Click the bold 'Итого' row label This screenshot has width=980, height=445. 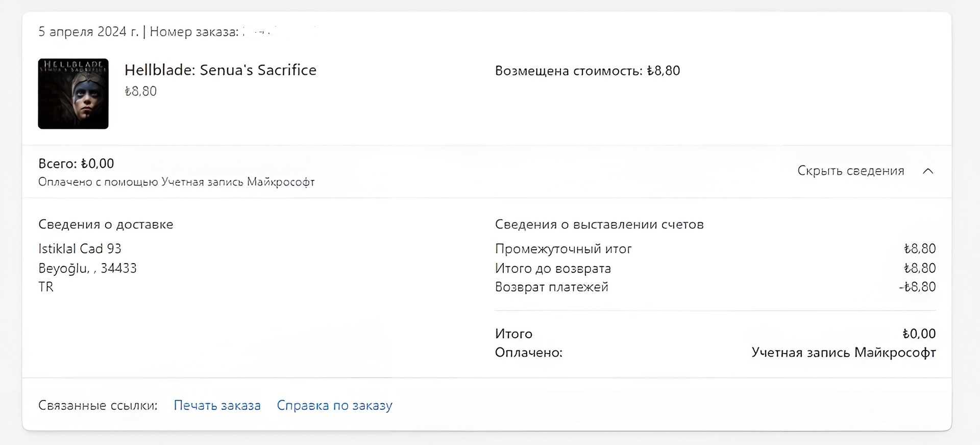(x=513, y=334)
